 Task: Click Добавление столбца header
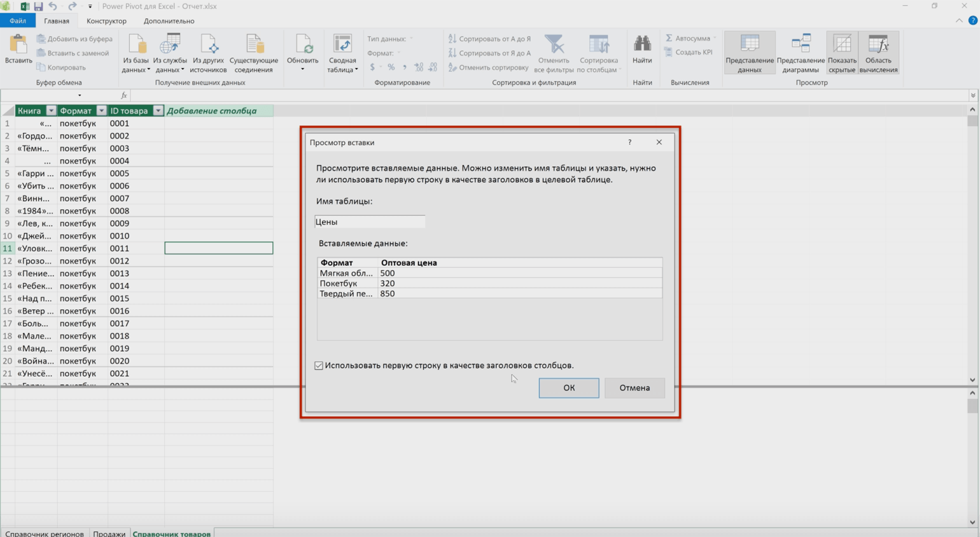[x=218, y=111]
